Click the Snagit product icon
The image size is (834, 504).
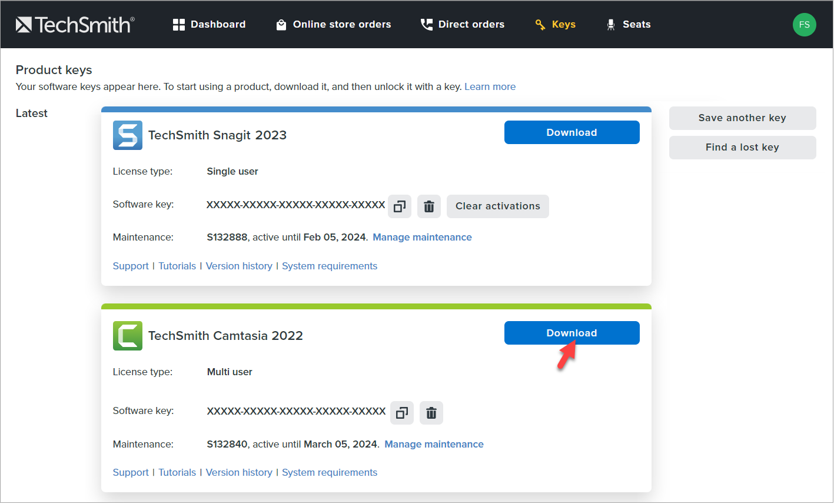[x=128, y=135]
